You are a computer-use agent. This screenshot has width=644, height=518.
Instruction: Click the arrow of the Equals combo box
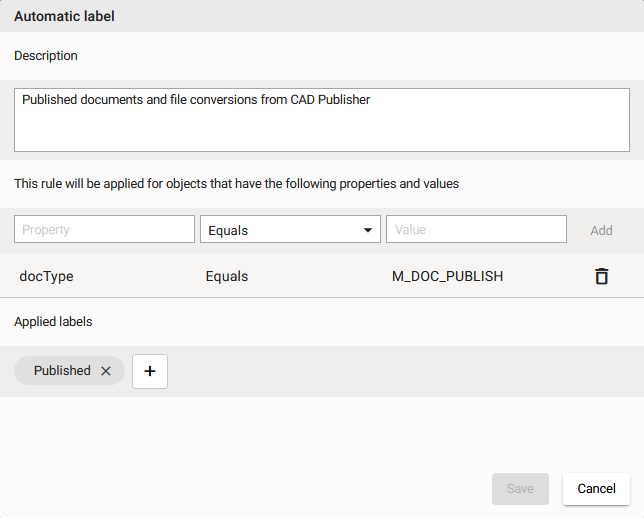point(366,230)
